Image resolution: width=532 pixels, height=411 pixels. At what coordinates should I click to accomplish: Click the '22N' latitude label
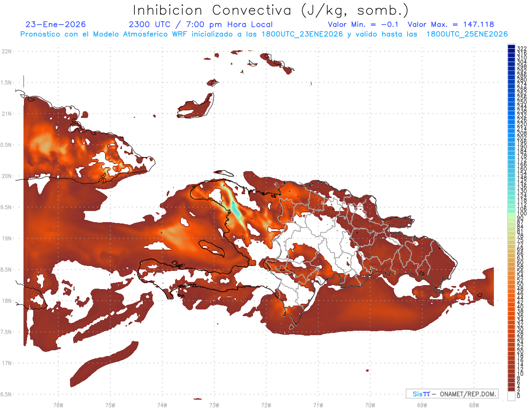7,51
